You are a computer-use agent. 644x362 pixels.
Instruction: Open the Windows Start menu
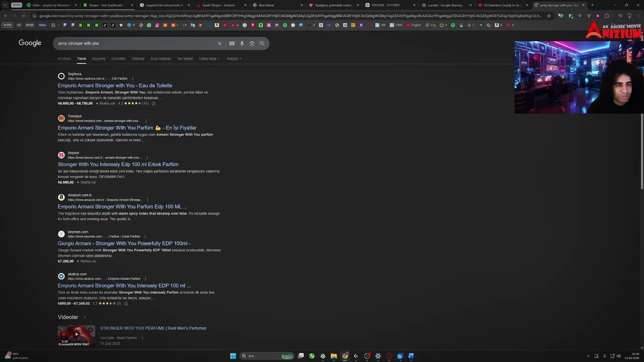(233, 356)
